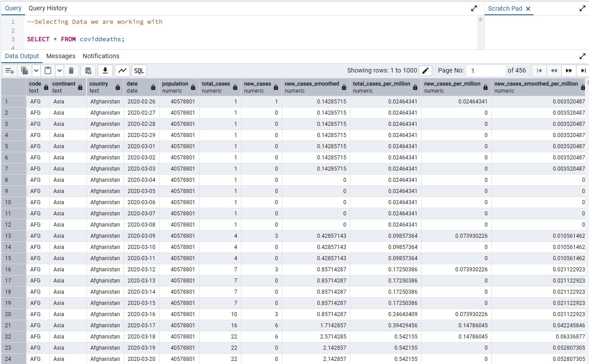Copy selected rows with the Copy icon

[25, 71]
